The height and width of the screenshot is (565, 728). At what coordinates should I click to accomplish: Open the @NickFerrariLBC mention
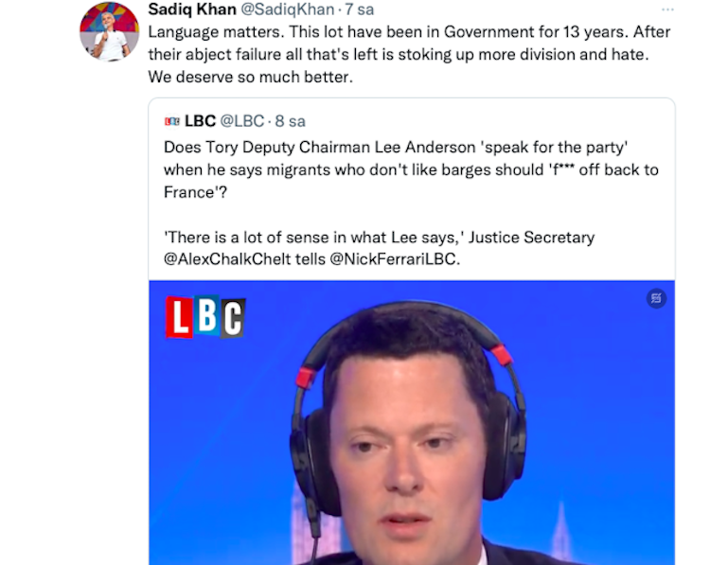click(395, 259)
